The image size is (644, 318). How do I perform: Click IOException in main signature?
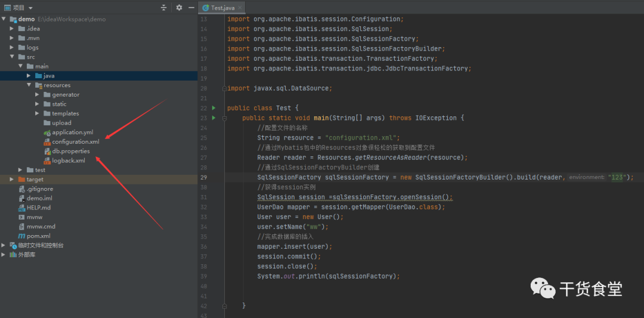click(x=436, y=118)
